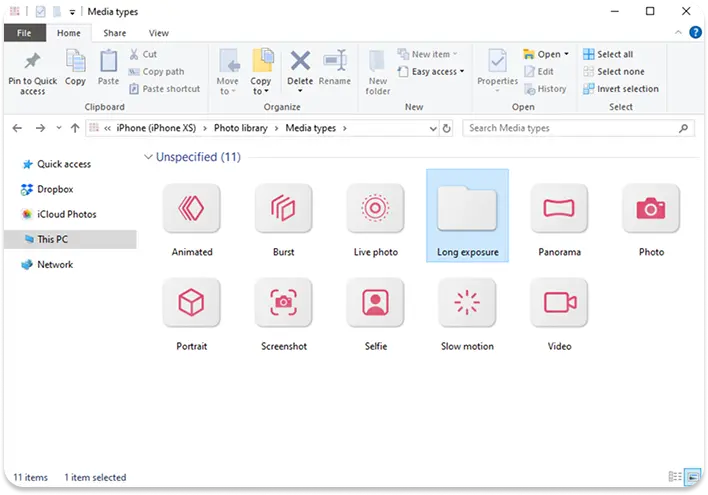Viewport: 708px width, 495px height.
Task: Open the Easy access dropdown
Action: pos(431,71)
